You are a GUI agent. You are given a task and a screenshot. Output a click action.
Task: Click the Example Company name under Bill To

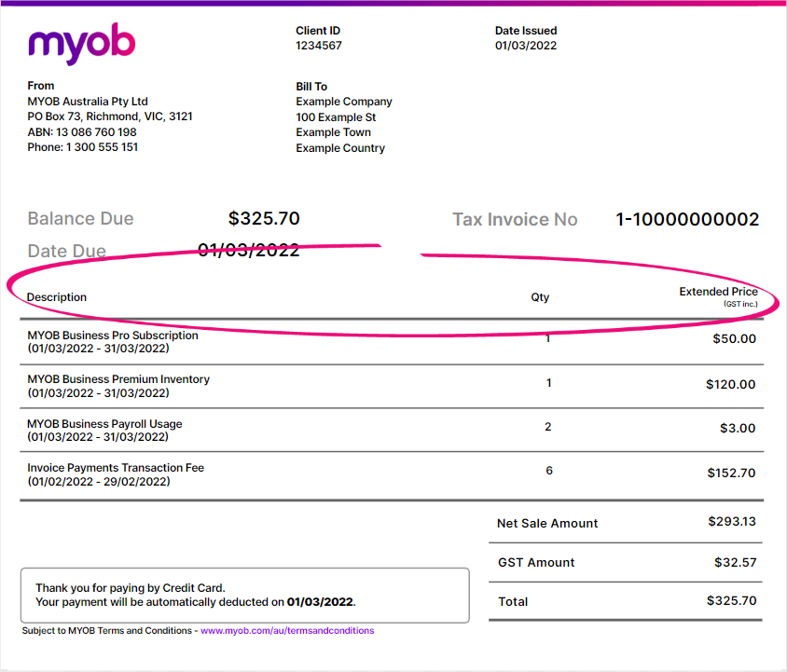[344, 102]
